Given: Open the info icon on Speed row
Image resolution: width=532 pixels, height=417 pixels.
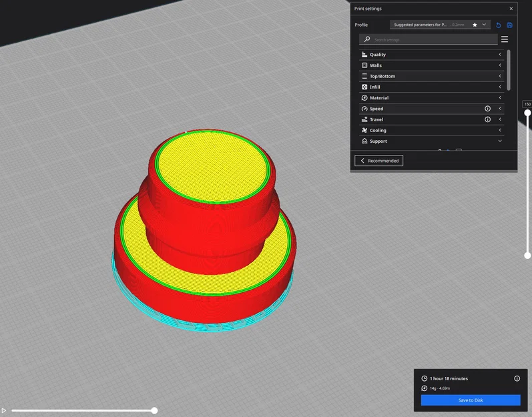Looking at the screenshot, I should tap(487, 109).
